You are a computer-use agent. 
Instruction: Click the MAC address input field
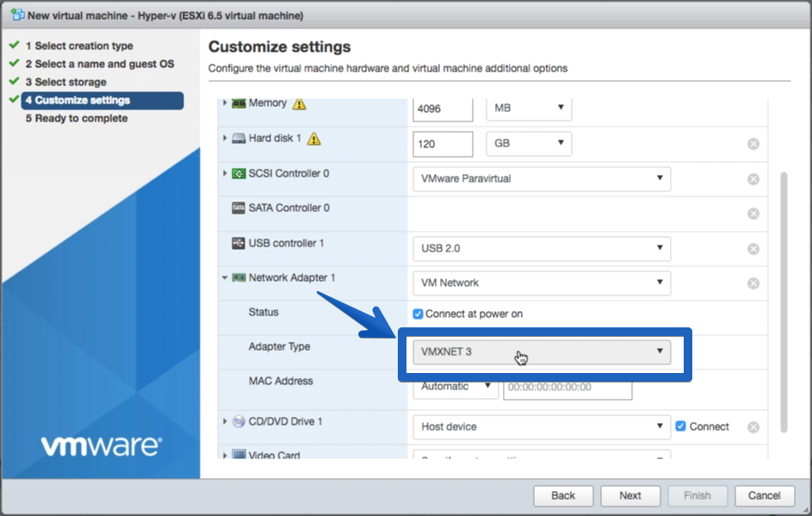click(567, 388)
